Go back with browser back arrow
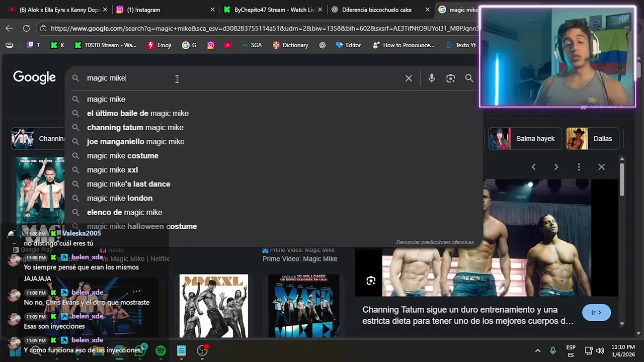 point(9,28)
